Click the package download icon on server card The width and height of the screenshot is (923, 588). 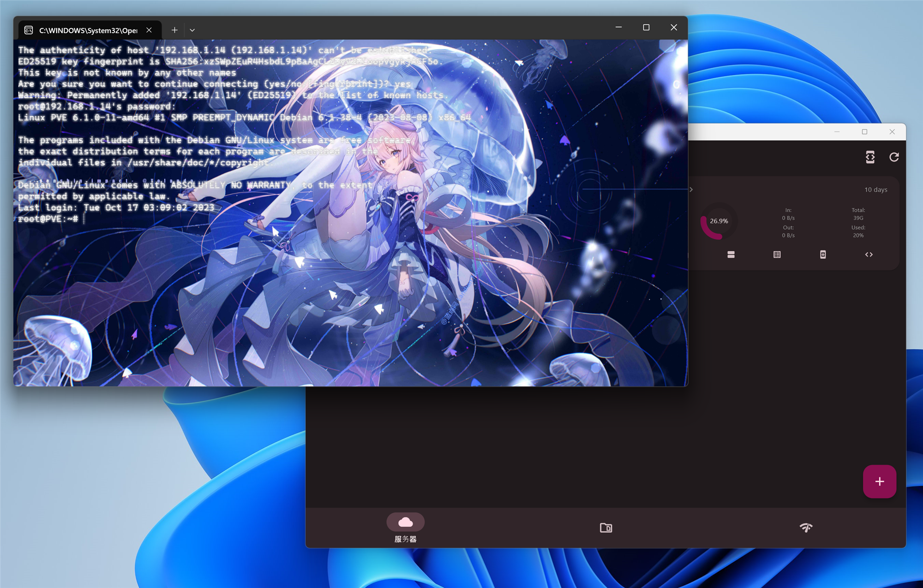(x=823, y=255)
